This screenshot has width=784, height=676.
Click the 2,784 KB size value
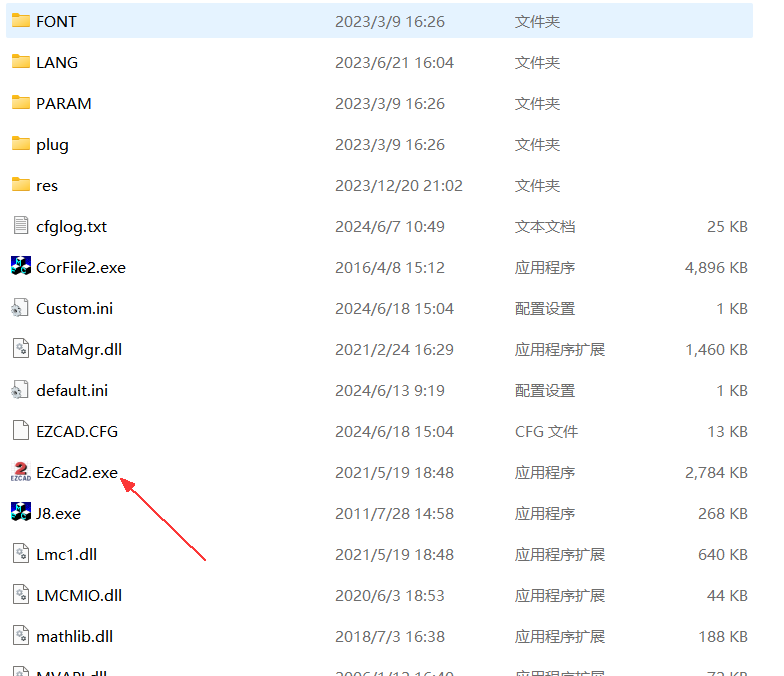coord(716,472)
